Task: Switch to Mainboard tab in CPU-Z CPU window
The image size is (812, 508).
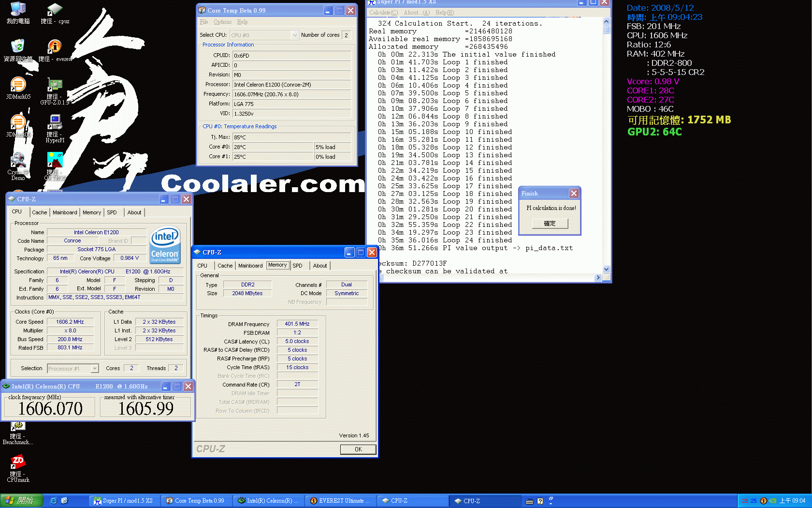Action: (x=65, y=212)
